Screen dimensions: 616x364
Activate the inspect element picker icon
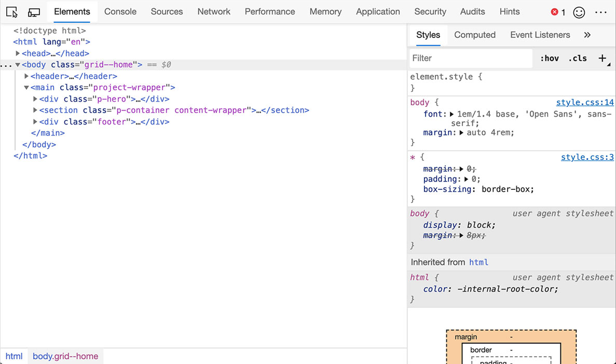pos(12,12)
